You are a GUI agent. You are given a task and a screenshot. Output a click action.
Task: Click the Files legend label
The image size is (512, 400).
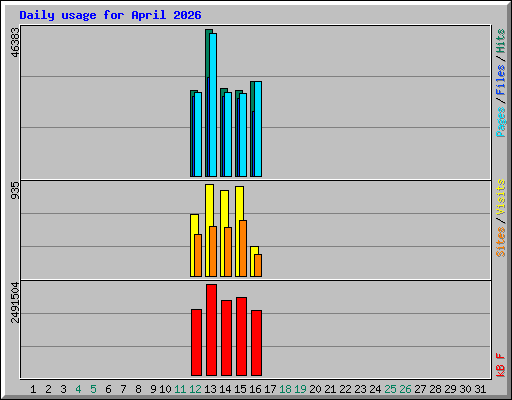[501, 80]
